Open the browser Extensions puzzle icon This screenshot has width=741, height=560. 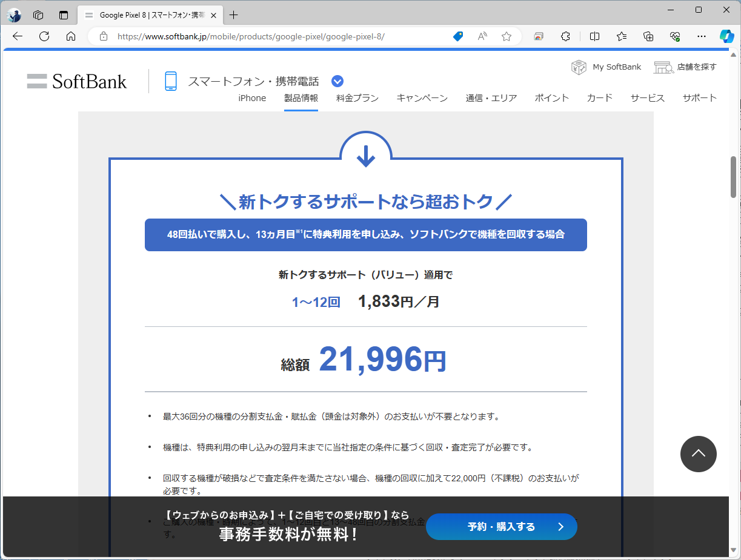565,36
